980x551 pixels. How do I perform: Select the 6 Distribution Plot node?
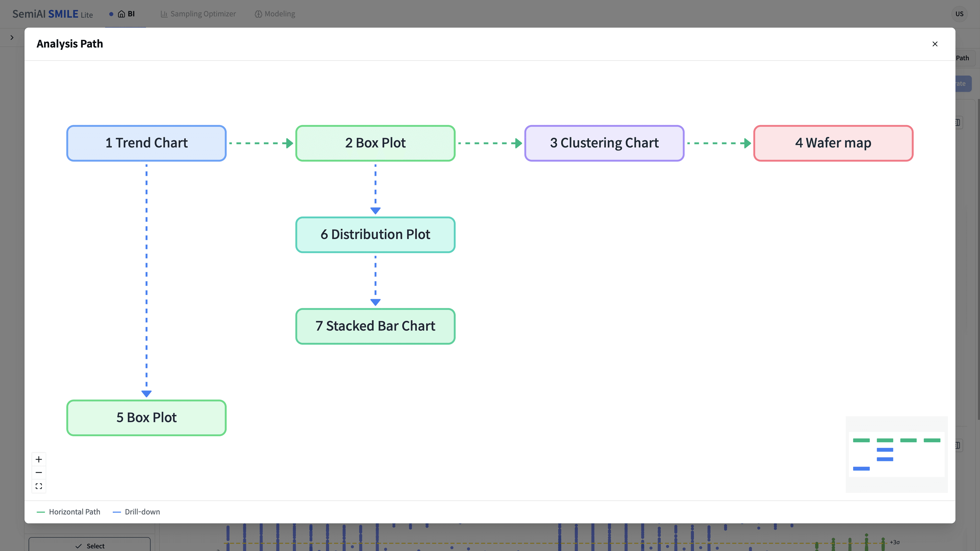pos(375,235)
